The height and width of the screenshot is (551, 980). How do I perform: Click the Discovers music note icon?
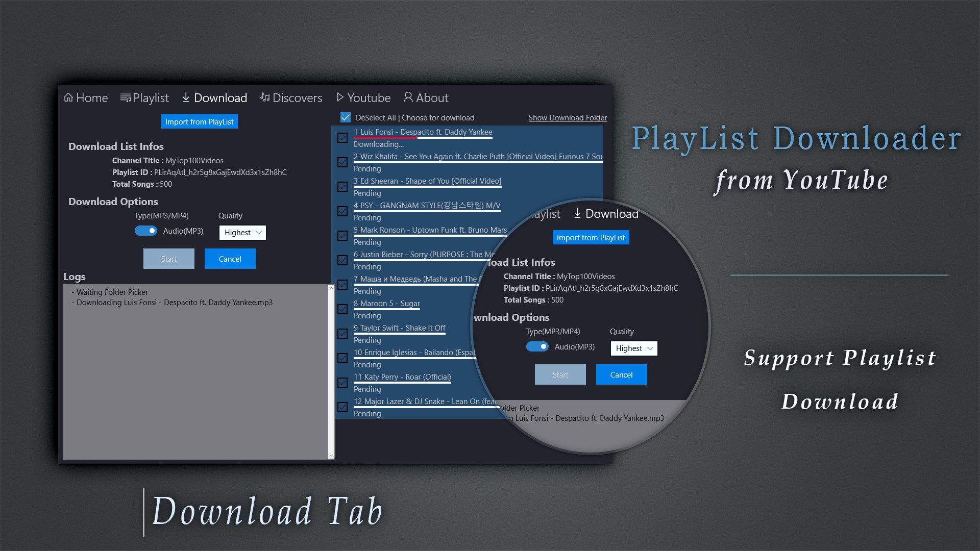(x=265, y=97)
